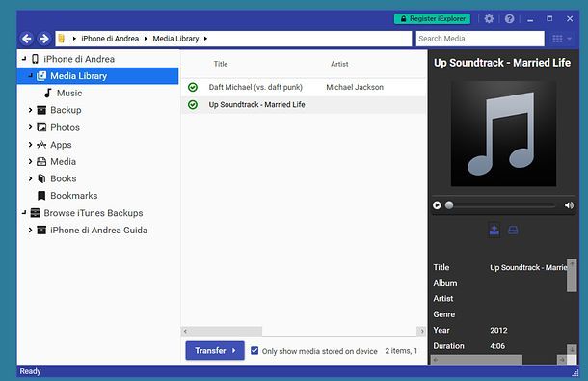
Task: Expand the Apps node
Action: click(31, 144)
